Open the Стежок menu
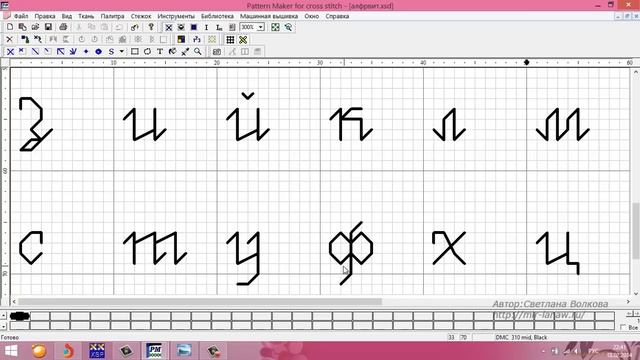The image size is (640, 360). point(141,16)
